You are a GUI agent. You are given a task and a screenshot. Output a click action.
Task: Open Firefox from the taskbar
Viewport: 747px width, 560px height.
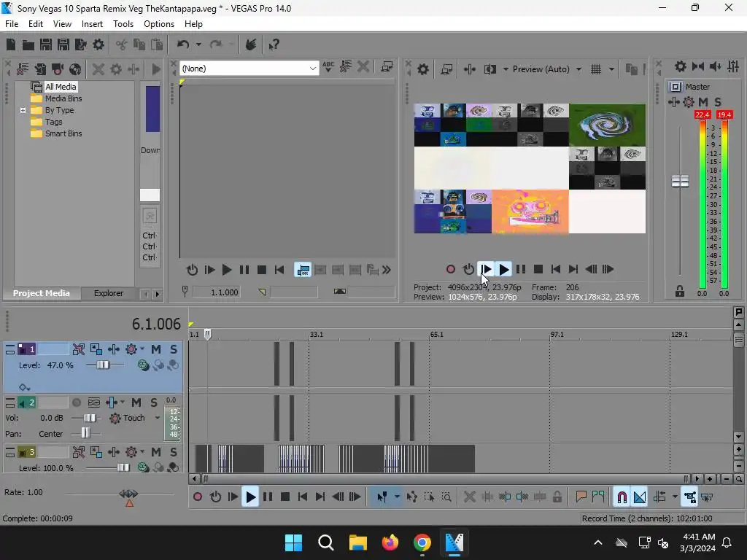coord(390,542)
